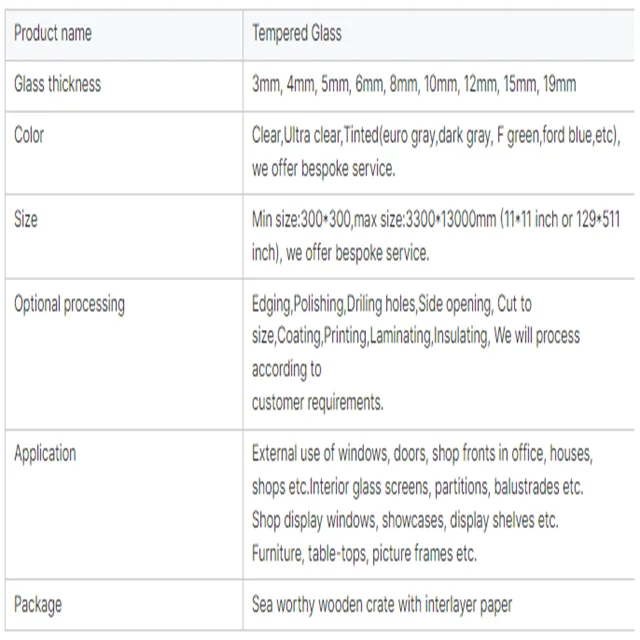Select the "Glass thickness" row label
The image size is (640, 640).
(x=57, y=84)
